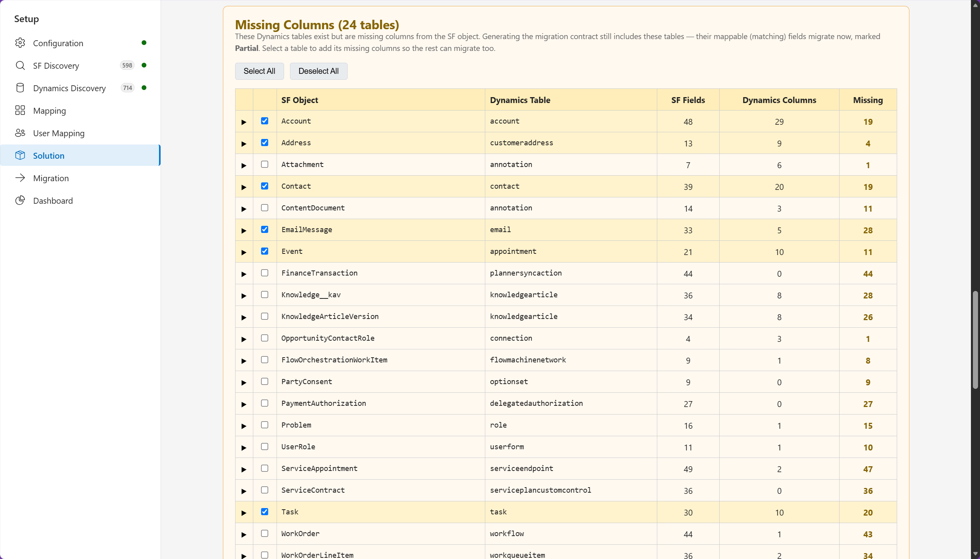This screenshot has width=980, height=559.
Task: Check the WorkOrder row checkbox
Action: [265, 533]
